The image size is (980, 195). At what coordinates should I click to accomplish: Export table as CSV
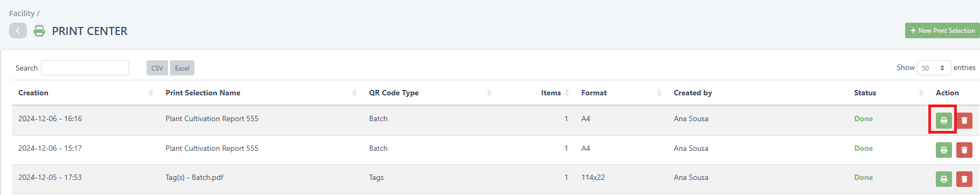(157, 68)
